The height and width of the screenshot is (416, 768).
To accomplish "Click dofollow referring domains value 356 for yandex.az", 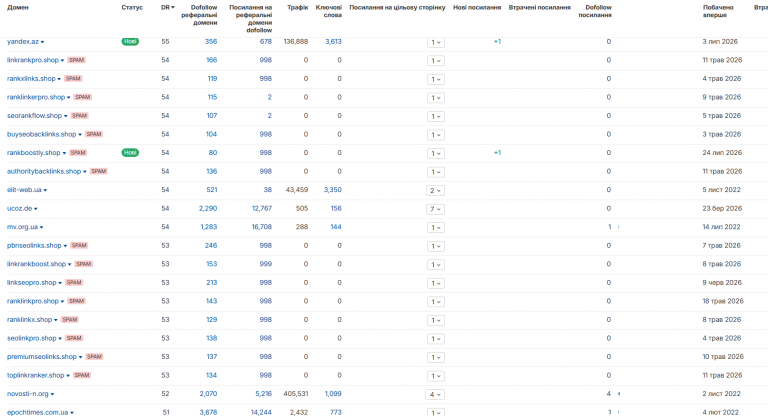I will click(211, 42).
